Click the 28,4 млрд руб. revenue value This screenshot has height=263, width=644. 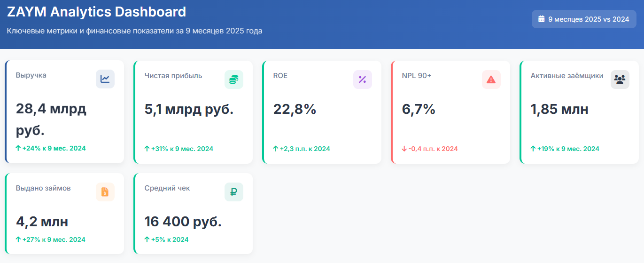pyautogui.click(x=51, y=120)
